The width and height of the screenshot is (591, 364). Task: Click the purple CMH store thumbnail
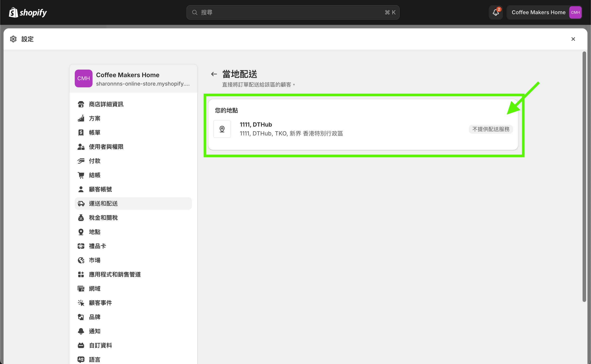(x=83, y=78)
